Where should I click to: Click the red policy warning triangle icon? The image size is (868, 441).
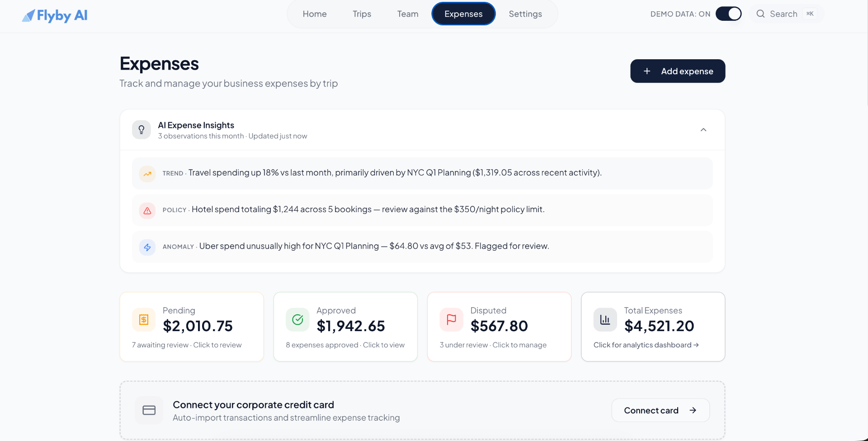point(147,210)
